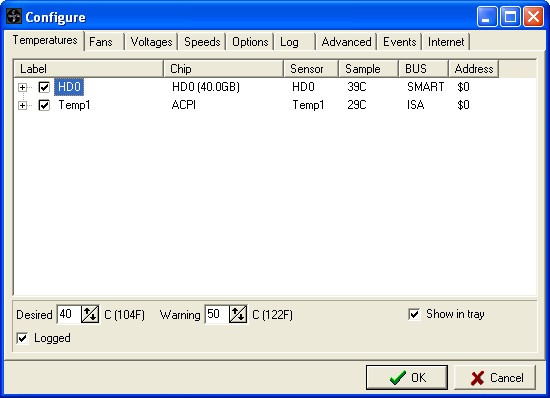This screenshot has width=550, height=398.
Task: Click the Warning temperature input field
Action: 217,314
